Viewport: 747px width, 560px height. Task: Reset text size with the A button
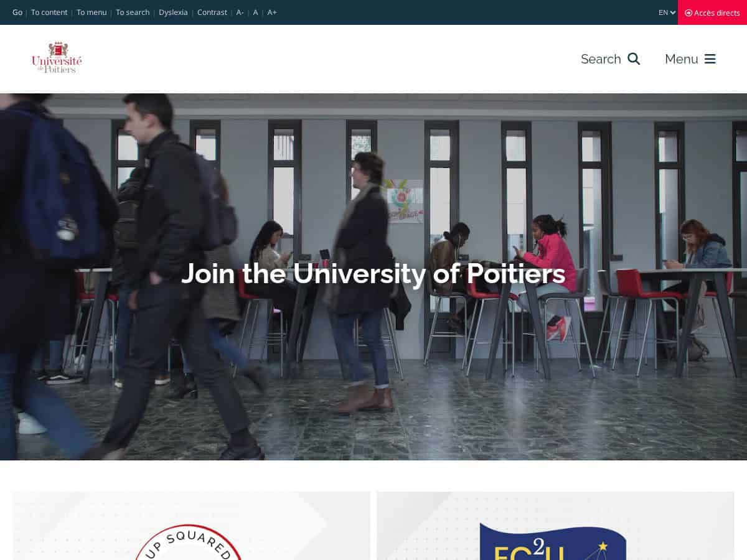[255, 12]
